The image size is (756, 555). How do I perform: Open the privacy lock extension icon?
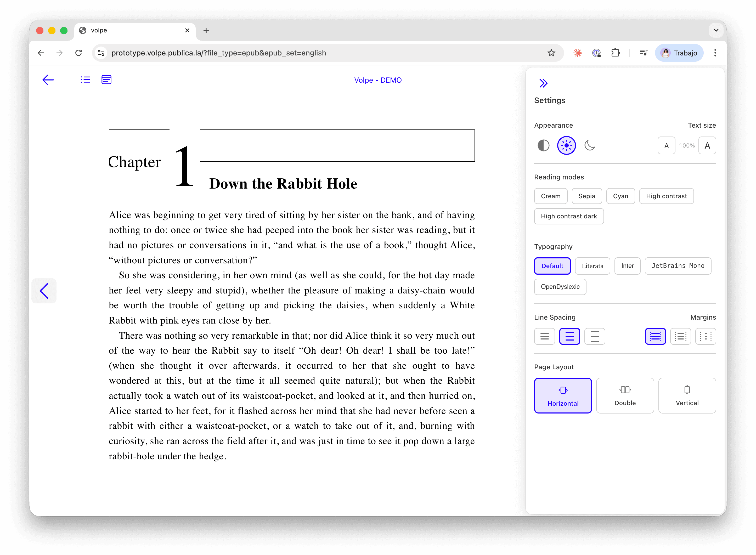[x=596, y=53]
